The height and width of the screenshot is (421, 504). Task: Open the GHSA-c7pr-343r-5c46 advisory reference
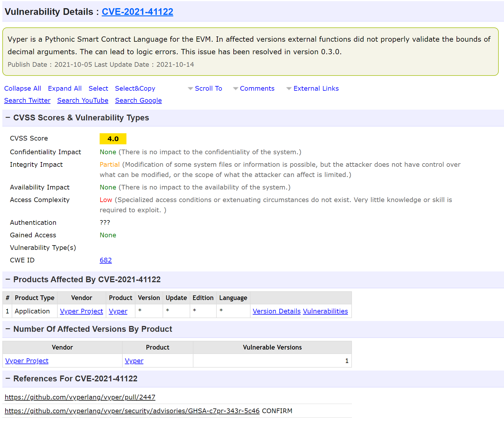(x=132, y=411)
